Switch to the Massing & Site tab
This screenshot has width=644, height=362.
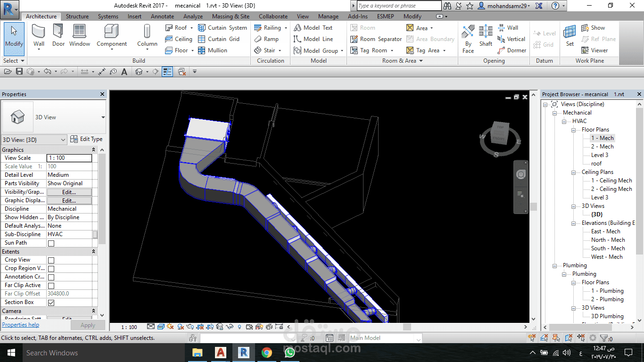coord(231,16)
